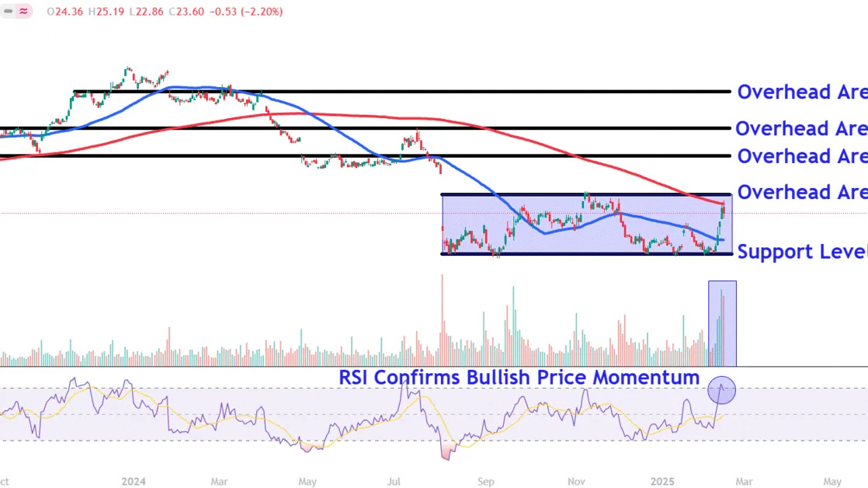This screenshot has width=868, height=488.
Task: Click the Sep label on the time axis
Action: [x=485, y=481]
